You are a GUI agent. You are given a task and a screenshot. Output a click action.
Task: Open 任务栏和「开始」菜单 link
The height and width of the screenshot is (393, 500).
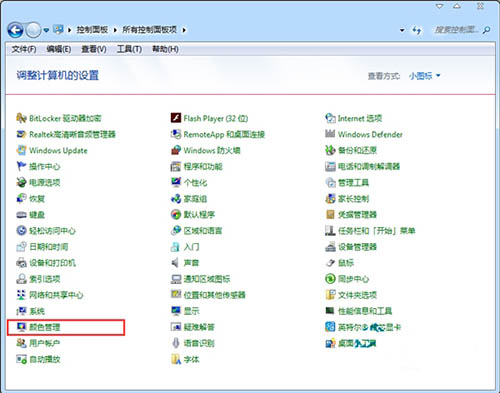pos(376,231)
